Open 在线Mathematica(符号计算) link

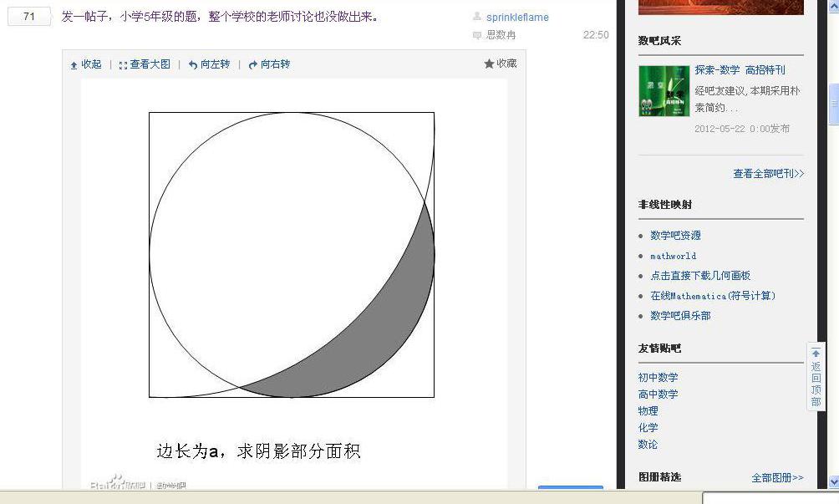click(713, 296)
